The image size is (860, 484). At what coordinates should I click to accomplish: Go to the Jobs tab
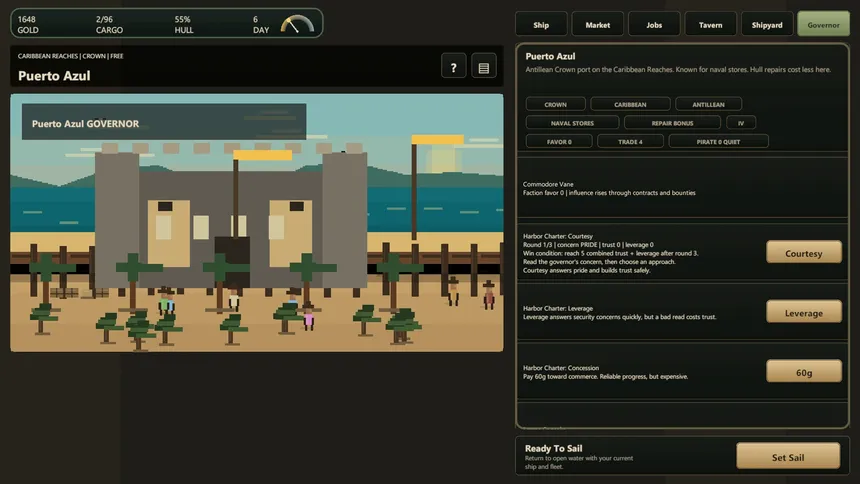pyautogui.click(x=654, y=25)
